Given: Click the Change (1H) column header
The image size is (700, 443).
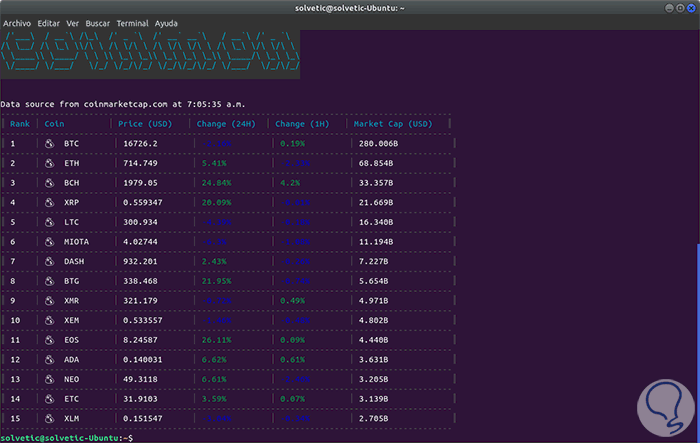Looking at the screenshot, I should click(x=302, y=124).
